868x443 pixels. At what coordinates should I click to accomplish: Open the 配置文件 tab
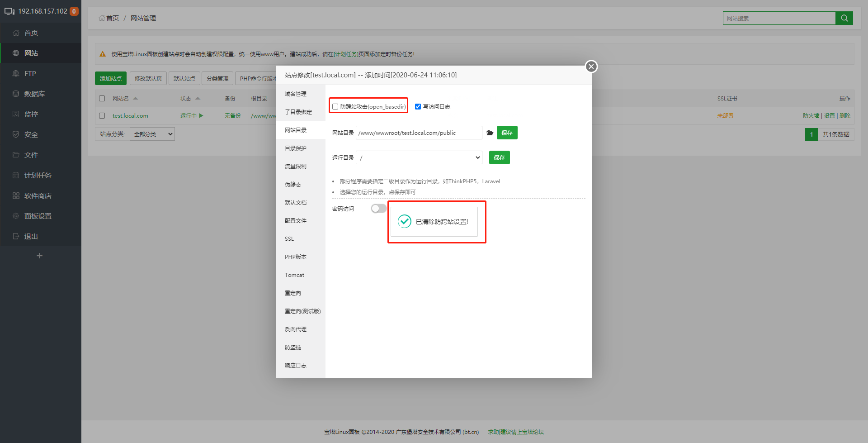301,220
